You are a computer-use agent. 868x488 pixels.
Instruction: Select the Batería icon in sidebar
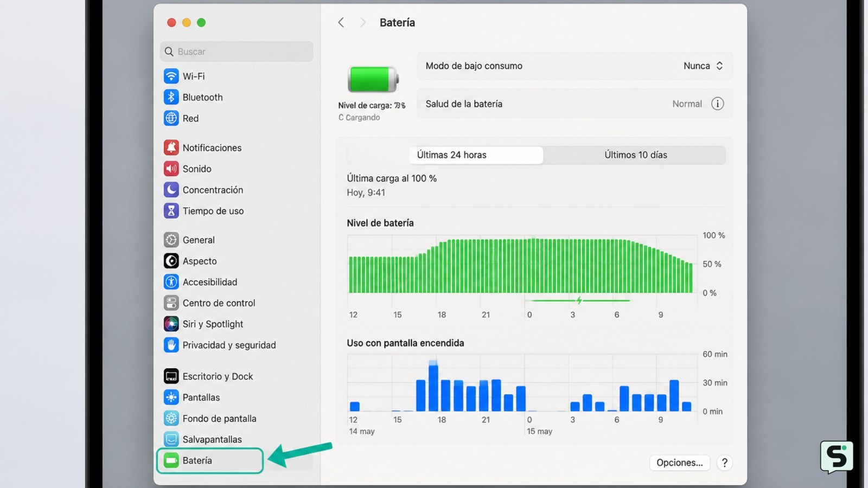(171, 460)
